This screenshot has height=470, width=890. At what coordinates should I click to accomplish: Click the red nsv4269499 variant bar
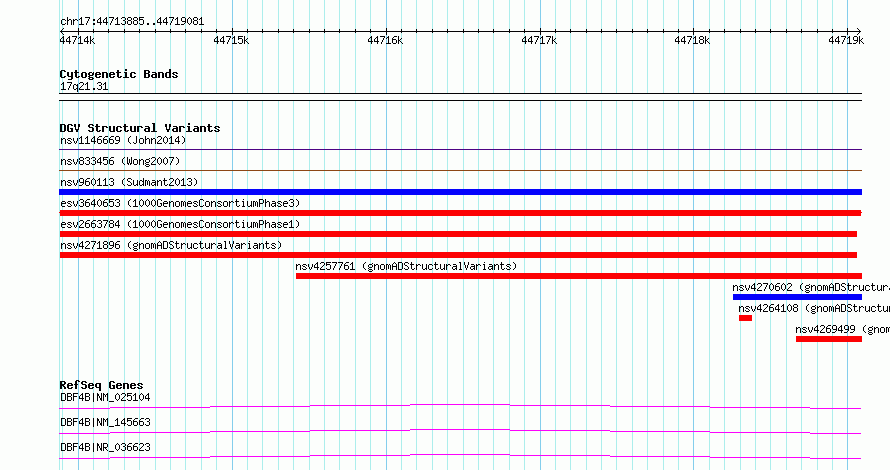click(829, 339)
